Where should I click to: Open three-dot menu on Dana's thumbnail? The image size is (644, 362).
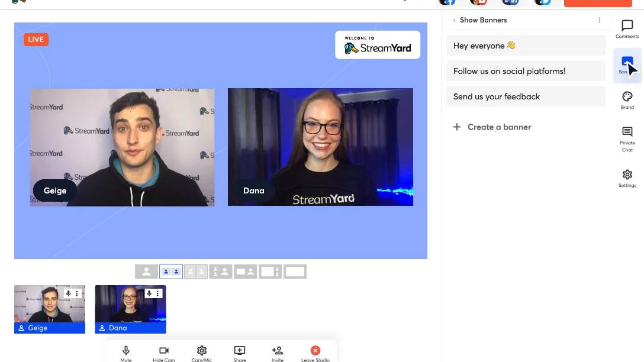157,293
